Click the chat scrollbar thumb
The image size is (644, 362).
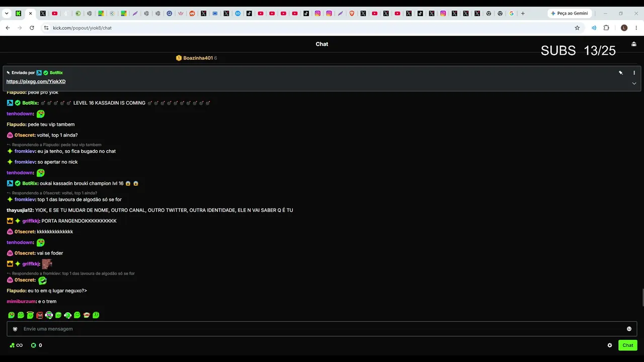pos(642,298)
